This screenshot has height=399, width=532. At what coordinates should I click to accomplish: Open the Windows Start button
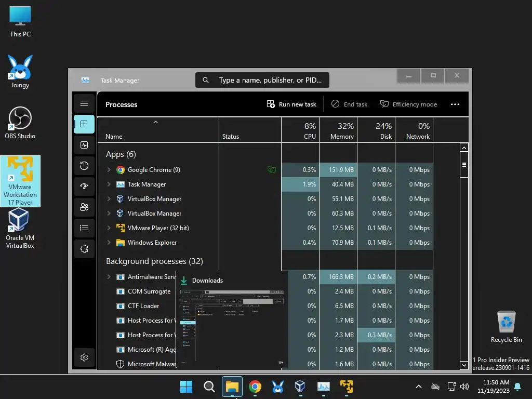coord(186,387)
